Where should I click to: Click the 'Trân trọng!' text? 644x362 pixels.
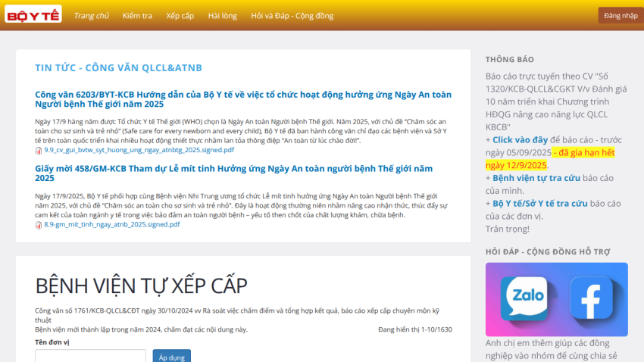(x=507, y=229)
